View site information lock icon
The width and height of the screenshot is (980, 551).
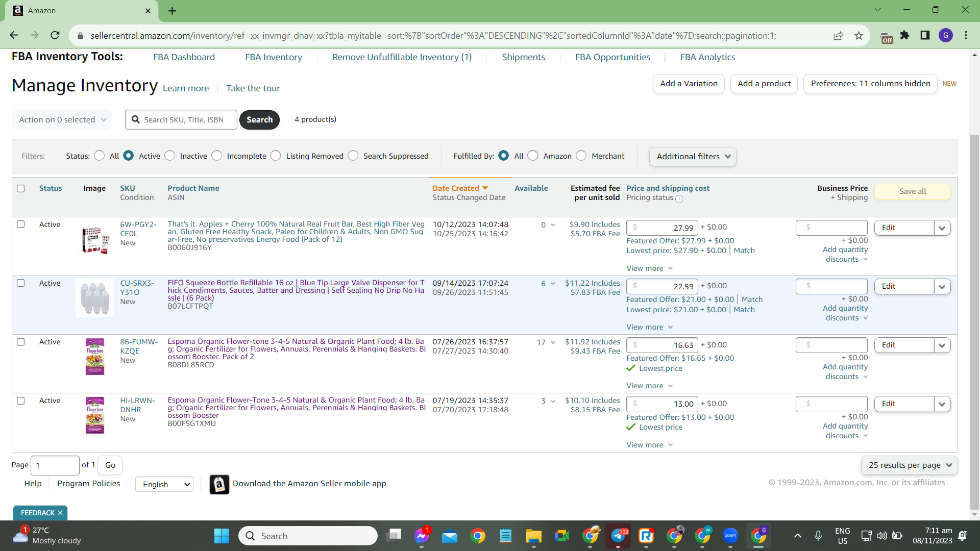click(80, 36)
